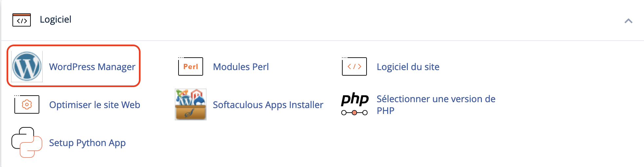Screen dimensions: 644x167
Task: Open the Logiciel du site link
Action: (408, 67)
